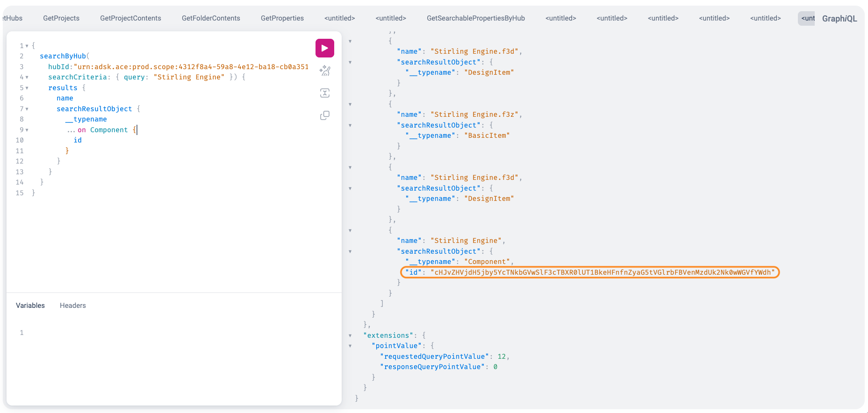Screen dimensions: 868x413
Task: Click the highlighted Component id value
Action: [x=602, y=272]
